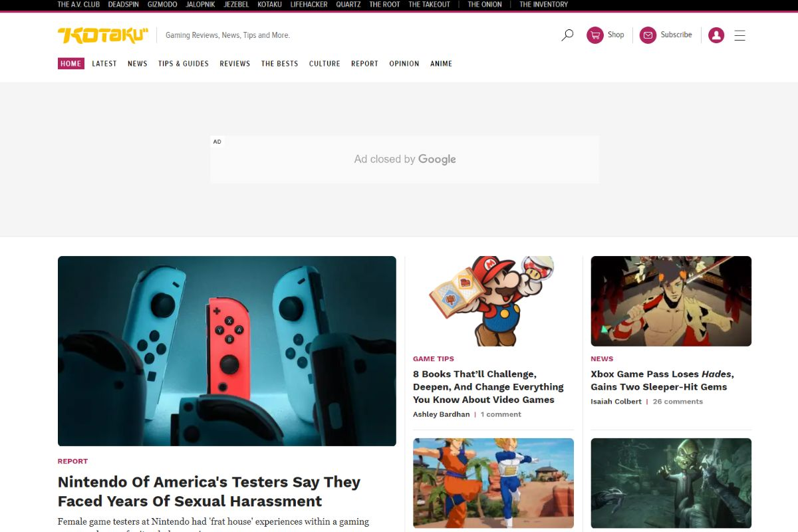This screenshot has height=532, width=798.
Task: Go to The Takeout link
Action: coord(430,5)
